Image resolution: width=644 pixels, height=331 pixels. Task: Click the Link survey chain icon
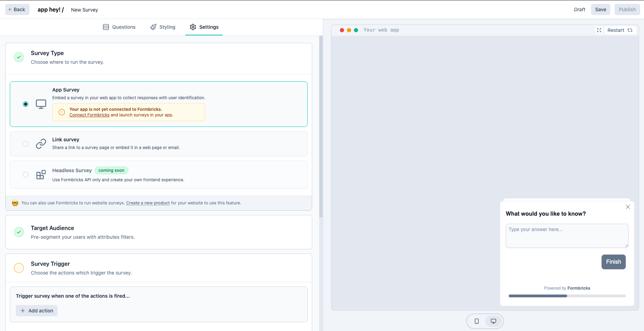41,144
